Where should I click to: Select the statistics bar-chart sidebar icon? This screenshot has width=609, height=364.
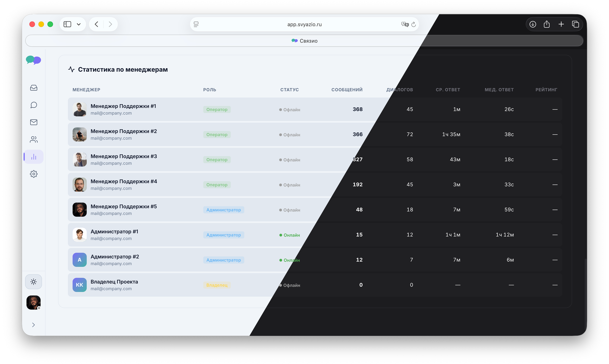[x=34, y=157]
